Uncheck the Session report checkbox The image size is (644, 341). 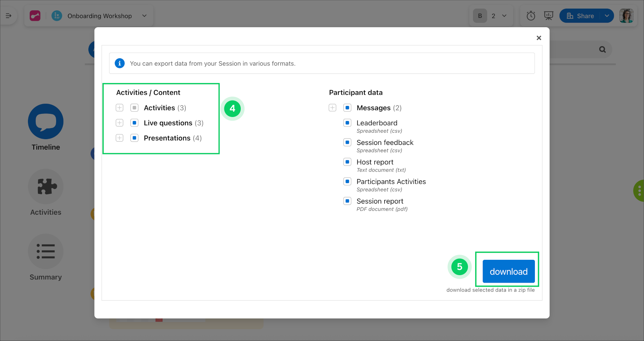(347, 201)
